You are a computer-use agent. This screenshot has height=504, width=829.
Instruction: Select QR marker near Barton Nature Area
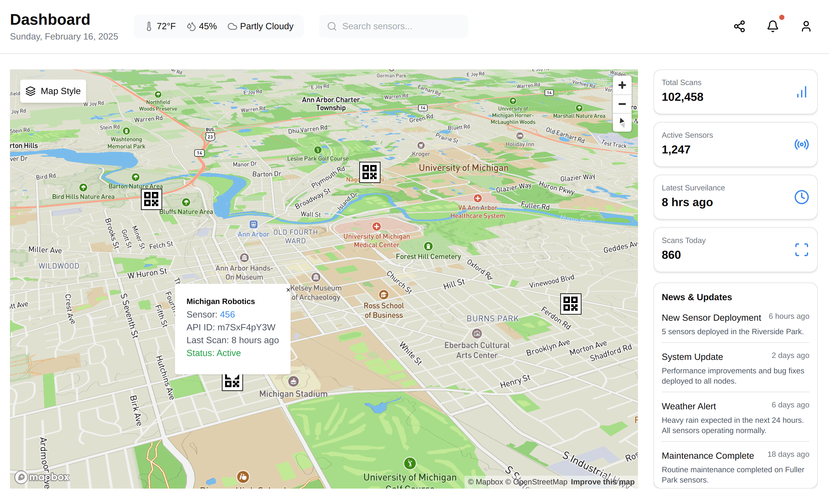pos(152,199)
